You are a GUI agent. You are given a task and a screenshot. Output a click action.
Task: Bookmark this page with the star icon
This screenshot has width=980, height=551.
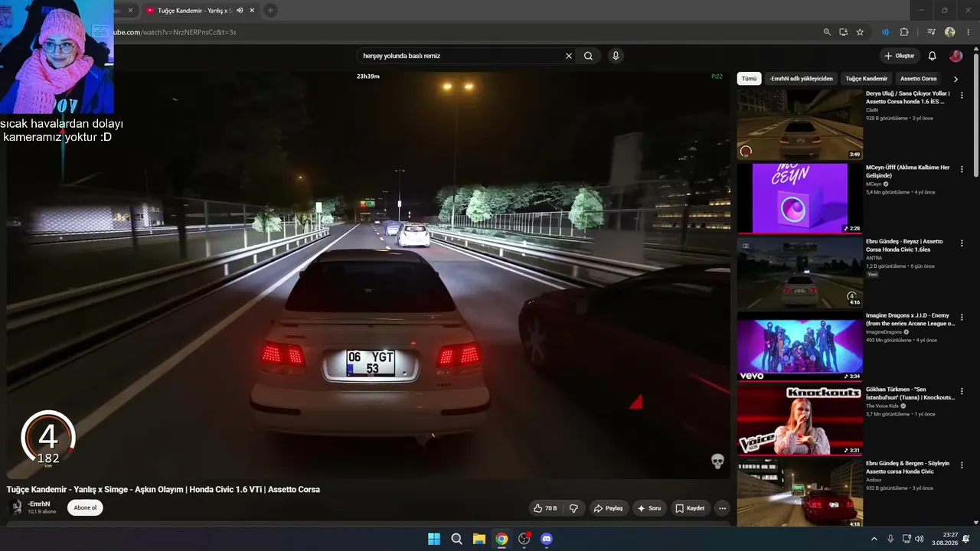click(860, 32)
